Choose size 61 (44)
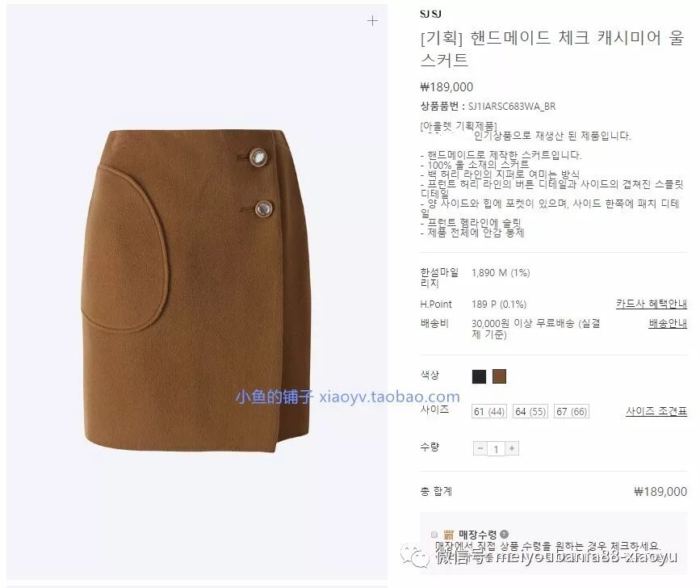 pos(489,411)
